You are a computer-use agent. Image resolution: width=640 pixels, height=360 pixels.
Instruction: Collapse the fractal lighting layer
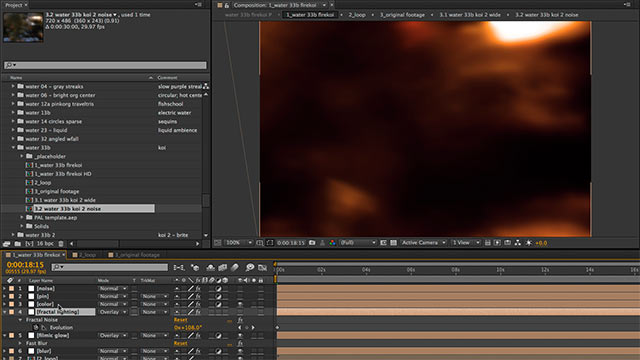(4, 312)
